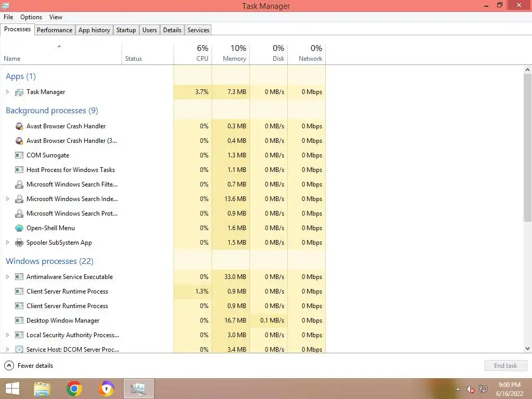
Task: Click the 33.0 MB memory cell
Action: pos(231,277)
